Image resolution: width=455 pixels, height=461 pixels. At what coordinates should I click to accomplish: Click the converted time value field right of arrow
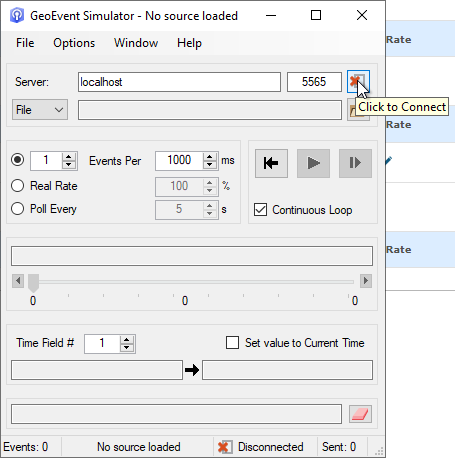287,370
